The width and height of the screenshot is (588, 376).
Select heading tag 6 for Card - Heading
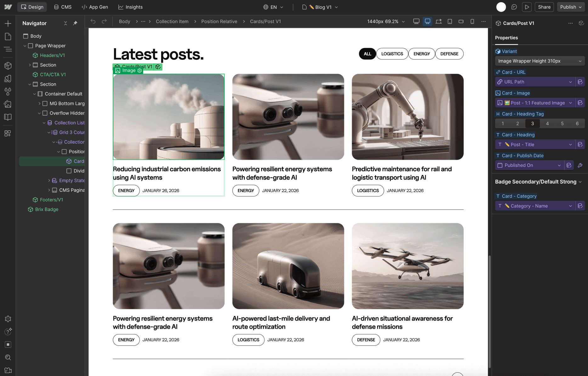click(x=577, y=123)
